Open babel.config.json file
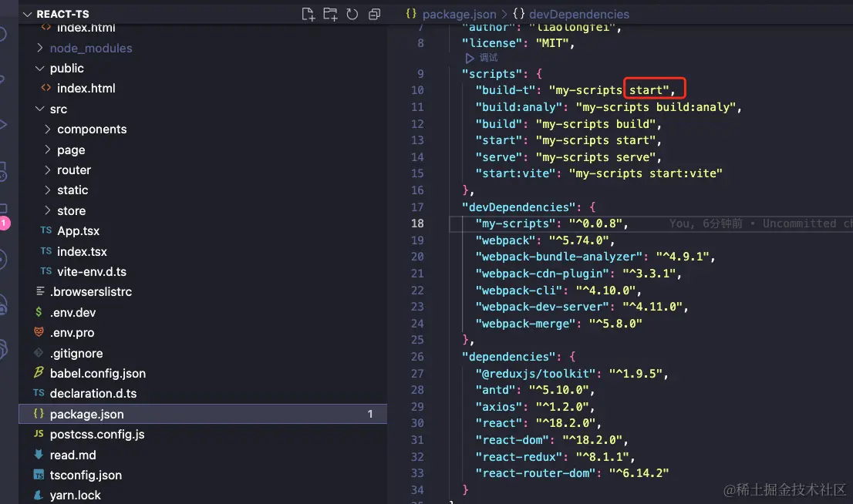Image resolution: width=853 pixels, height=504 pixels. click(x=98, y=374)
